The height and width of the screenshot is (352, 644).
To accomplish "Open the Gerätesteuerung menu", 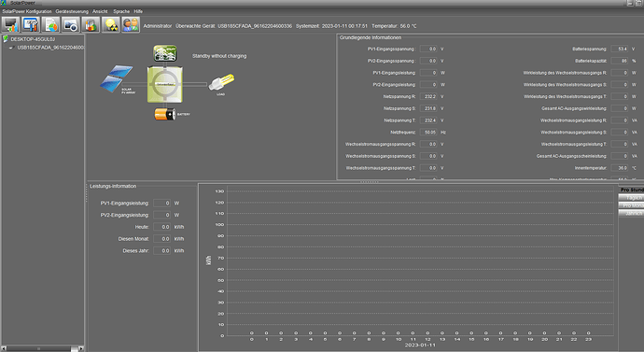I will coord(72,11).
